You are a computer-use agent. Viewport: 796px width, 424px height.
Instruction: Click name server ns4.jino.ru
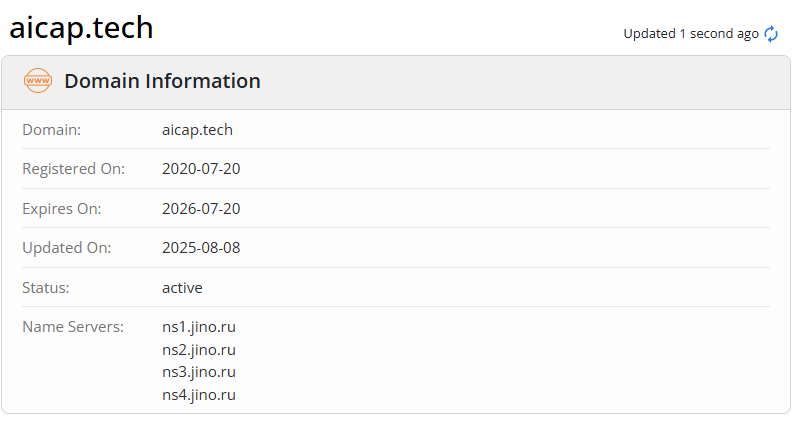coord(199,395)
